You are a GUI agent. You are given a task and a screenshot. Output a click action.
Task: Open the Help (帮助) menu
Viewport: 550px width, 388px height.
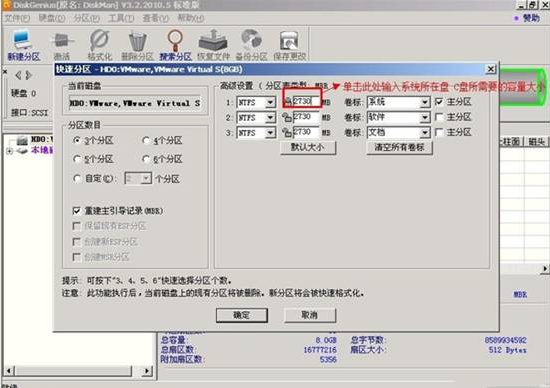coord(190,18)
